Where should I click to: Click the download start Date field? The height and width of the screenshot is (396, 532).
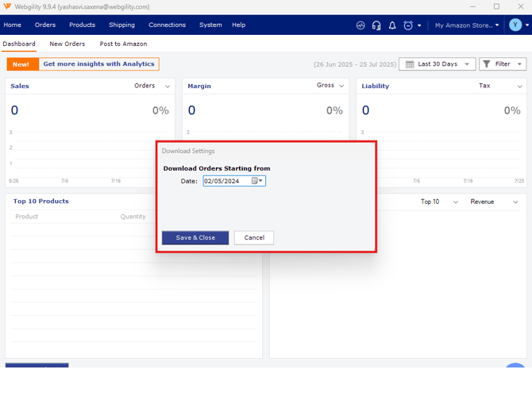(x=226, y=181)
